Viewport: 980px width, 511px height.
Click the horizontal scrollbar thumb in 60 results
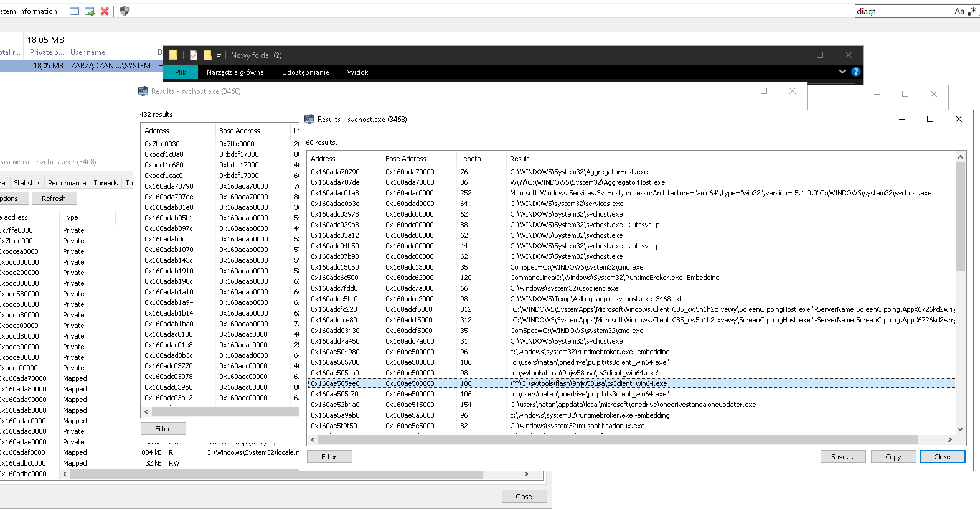pyautogui.click(x=618, y=439)
